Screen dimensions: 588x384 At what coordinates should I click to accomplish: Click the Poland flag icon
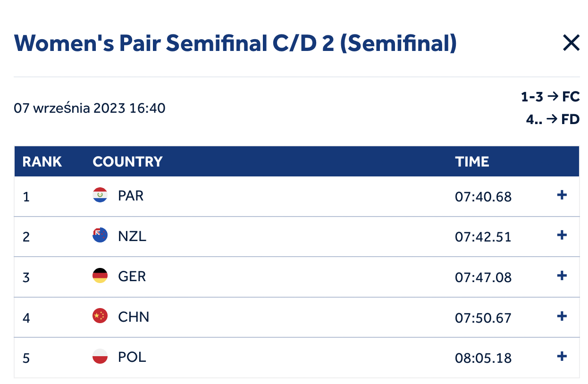[x=100, y=357]
